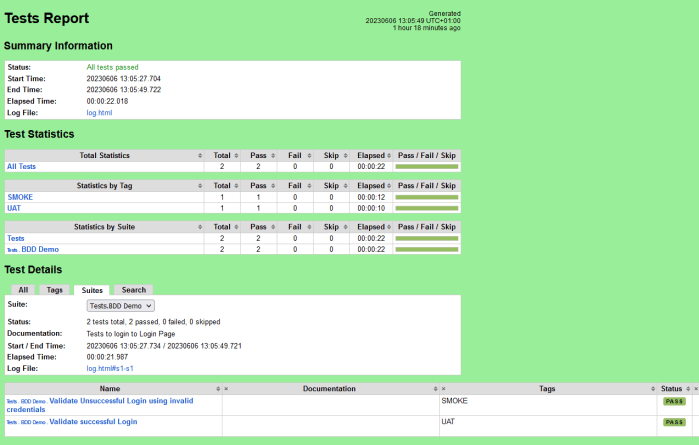Switch to the Tags tab

(x=54, y=290)
